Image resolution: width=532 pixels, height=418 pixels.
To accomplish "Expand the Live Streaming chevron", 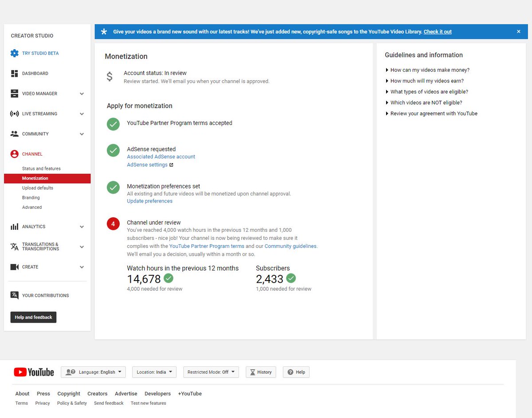I will [82, 114].
